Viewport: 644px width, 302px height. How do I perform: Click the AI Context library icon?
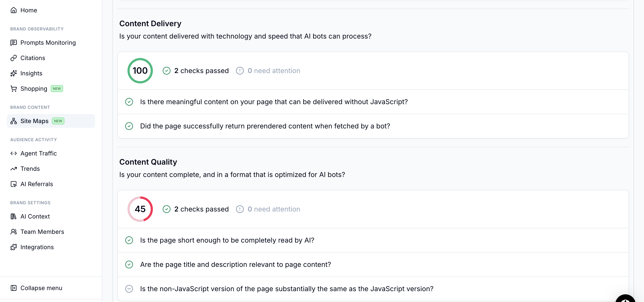13,217
